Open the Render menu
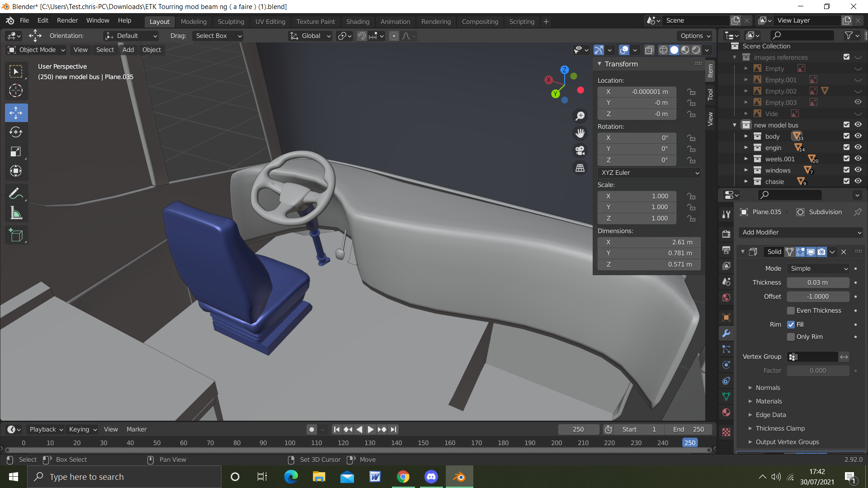The width and height of the screenshot is (868, 488). (67, 20)
